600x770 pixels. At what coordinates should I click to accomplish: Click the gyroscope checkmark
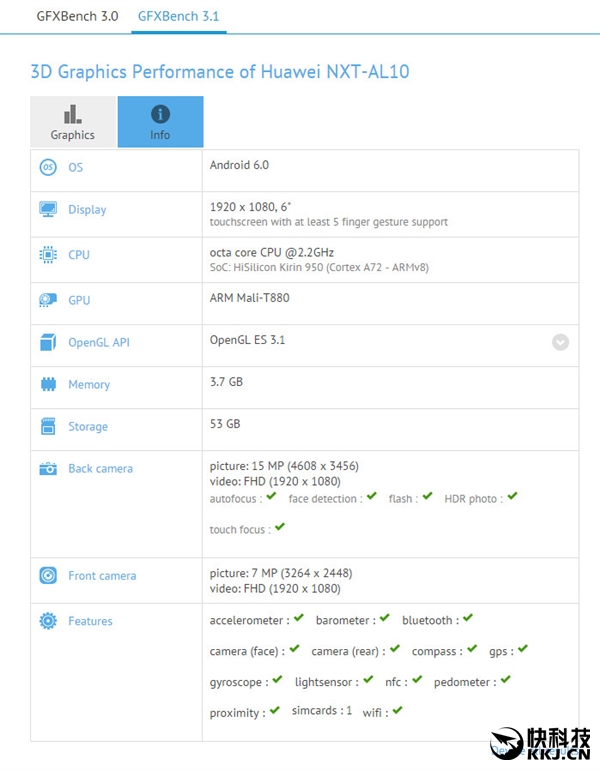tap(277, 680)
